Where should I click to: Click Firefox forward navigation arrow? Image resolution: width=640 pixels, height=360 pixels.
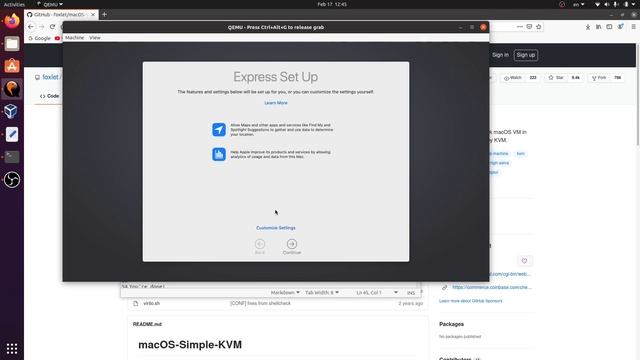pyautogui.click(x=42, y=27)
